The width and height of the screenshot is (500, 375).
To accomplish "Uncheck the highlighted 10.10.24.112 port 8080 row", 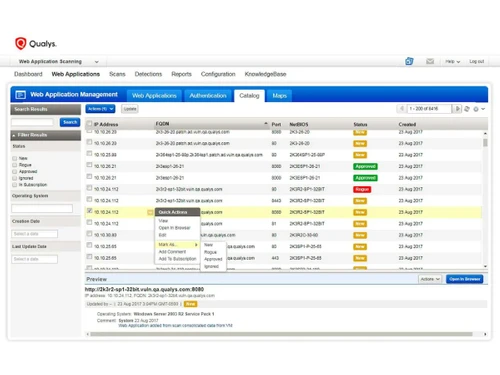I will pos(89,211).
